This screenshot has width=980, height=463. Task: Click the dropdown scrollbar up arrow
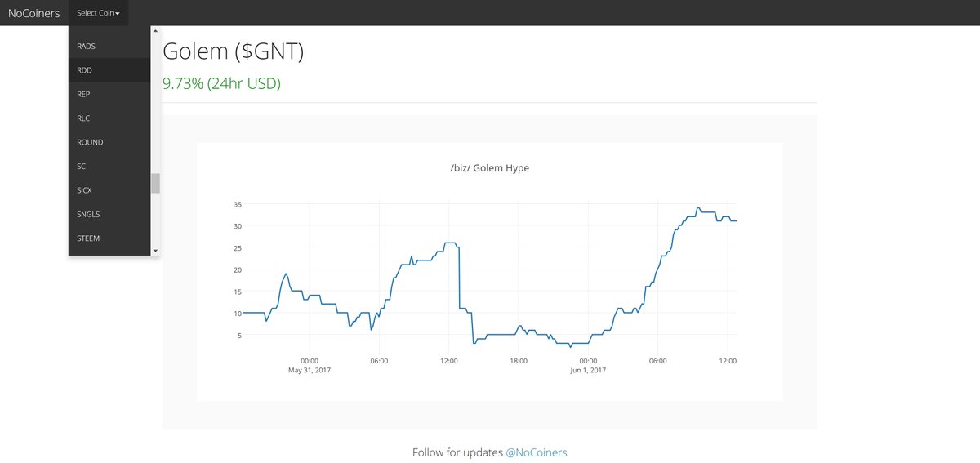(x=155, y=30)
